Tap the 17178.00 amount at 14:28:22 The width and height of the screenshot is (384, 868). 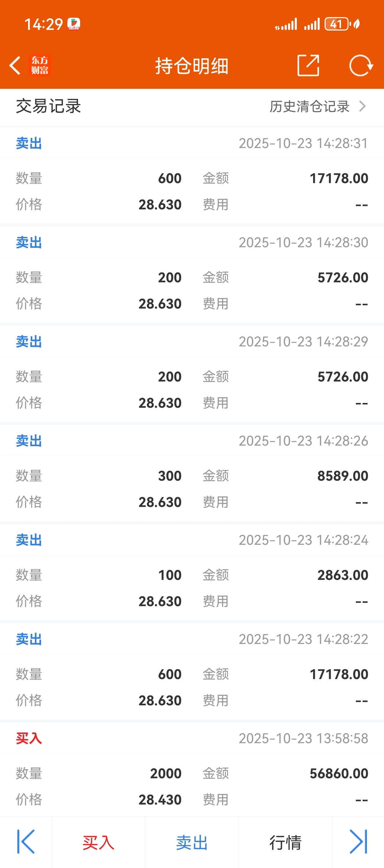(x=339, y=674)
